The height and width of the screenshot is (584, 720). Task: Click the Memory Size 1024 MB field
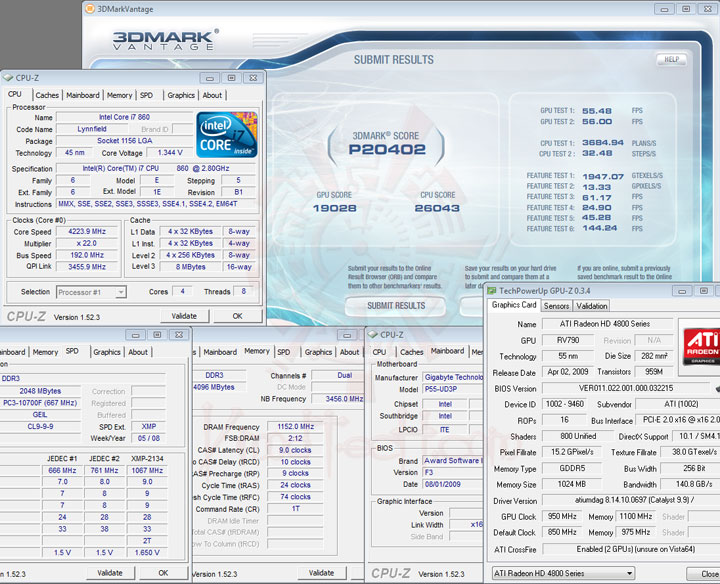pyautogui.click(x=572, y=484)
